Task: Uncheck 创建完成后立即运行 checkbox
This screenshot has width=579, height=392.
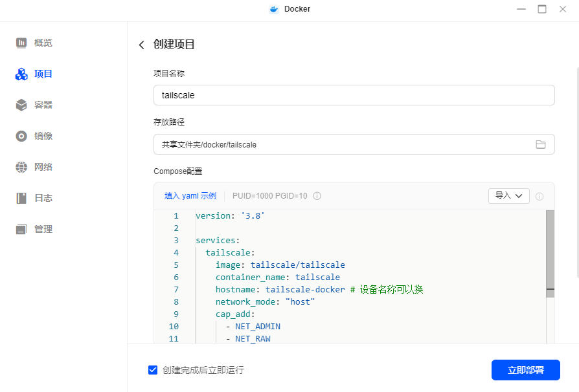Action: [x=153, y=370]
